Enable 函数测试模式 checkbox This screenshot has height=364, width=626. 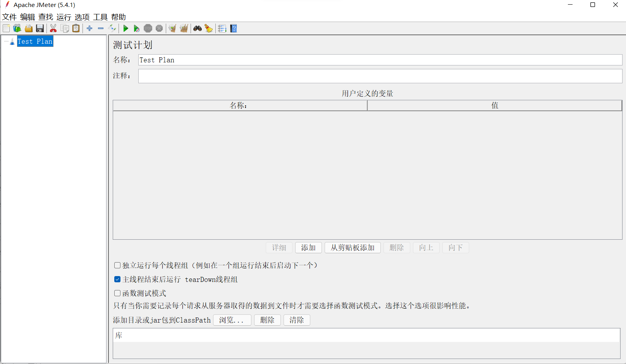[x=117, y=293]
